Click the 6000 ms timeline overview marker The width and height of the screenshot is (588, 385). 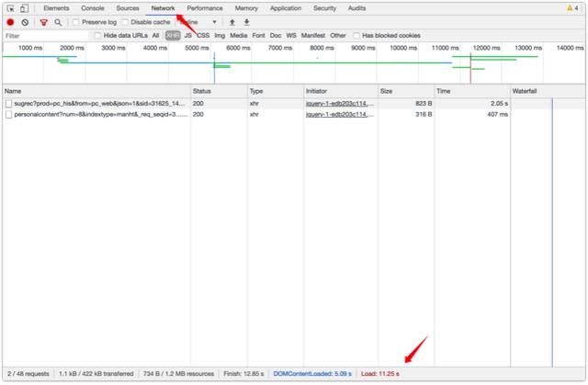tap(238, 48)
